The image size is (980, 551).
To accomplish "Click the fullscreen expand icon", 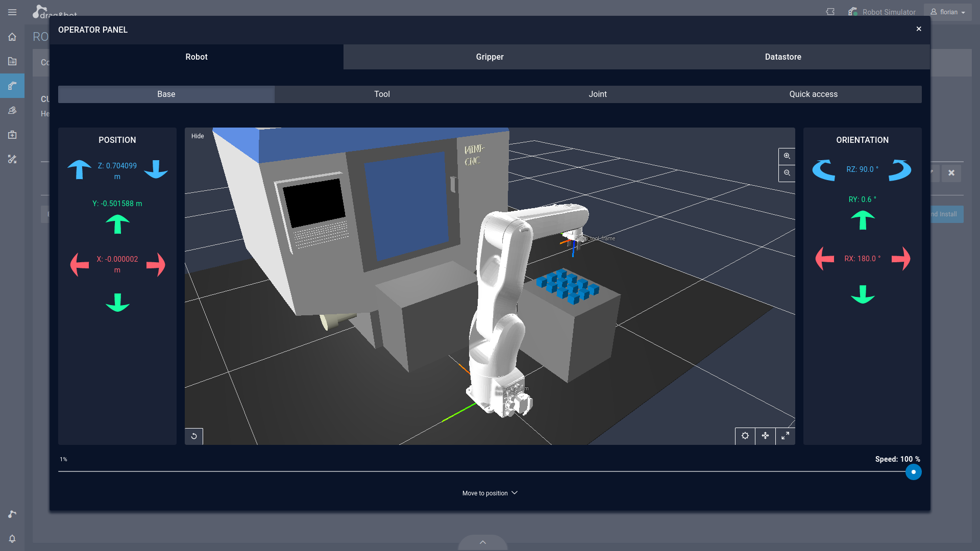I will tap(786, 435).
